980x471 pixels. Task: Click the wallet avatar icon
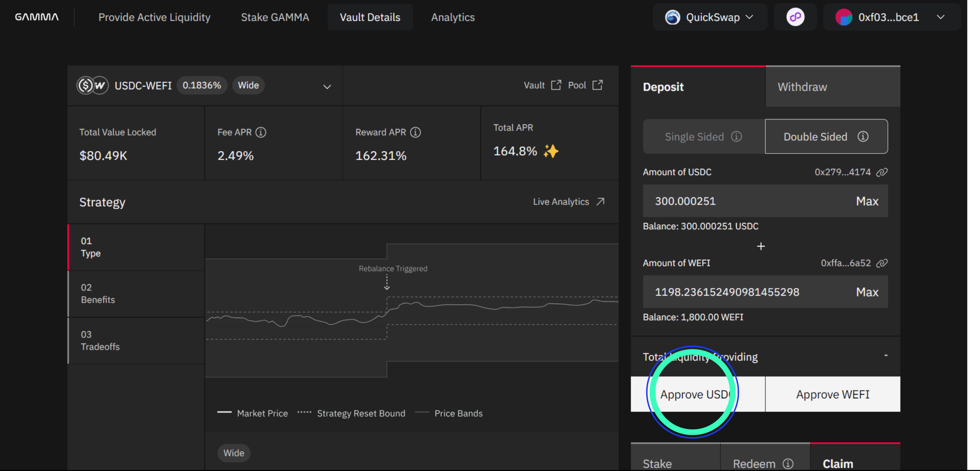tap(843, 17)
